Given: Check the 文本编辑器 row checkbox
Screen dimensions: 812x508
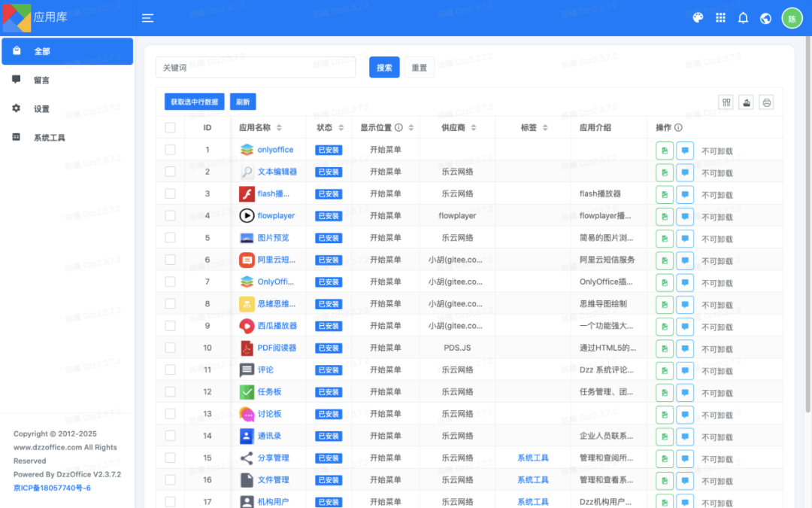Looking at the screenshot, I should click(x=171, y=172).
